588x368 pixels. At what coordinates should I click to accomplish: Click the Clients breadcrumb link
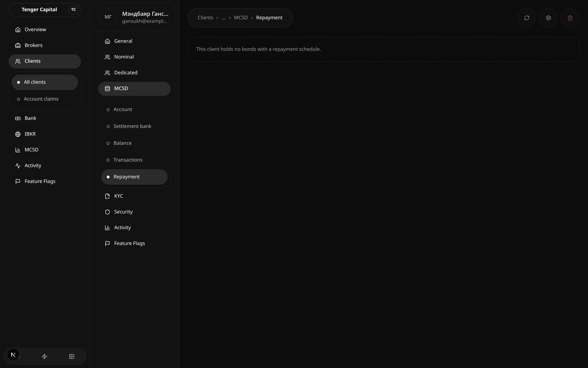click(x=205, y=18)
